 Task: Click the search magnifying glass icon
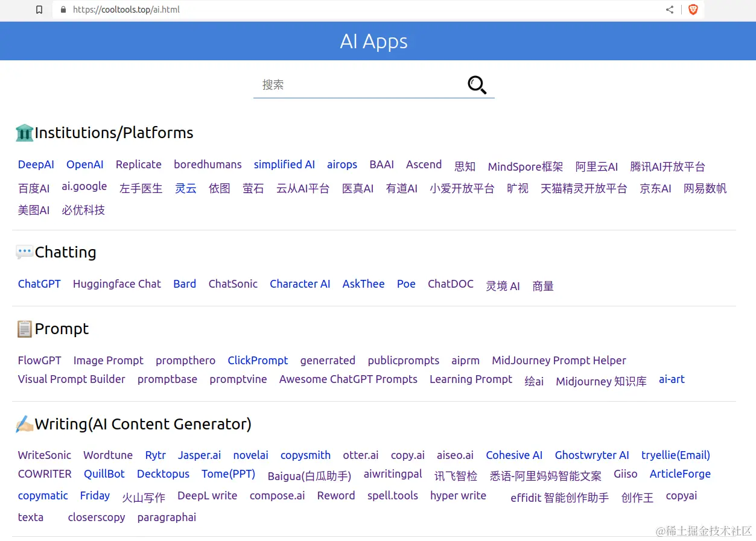click(x=476, y=85)
